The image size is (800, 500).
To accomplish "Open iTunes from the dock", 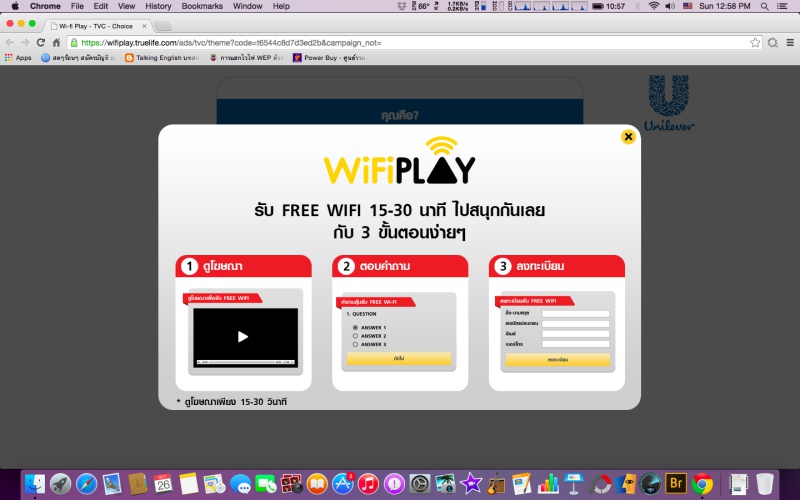I will pyautogui.click(x=368, y=484).
